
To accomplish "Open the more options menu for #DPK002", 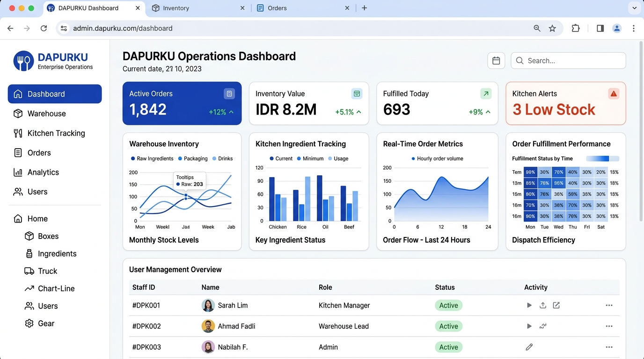I will 609,326.
